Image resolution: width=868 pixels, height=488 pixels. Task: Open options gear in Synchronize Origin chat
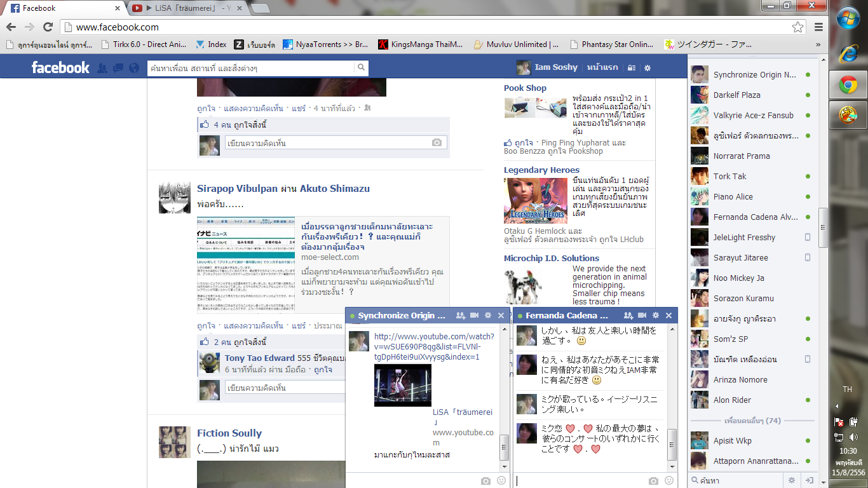488,315
